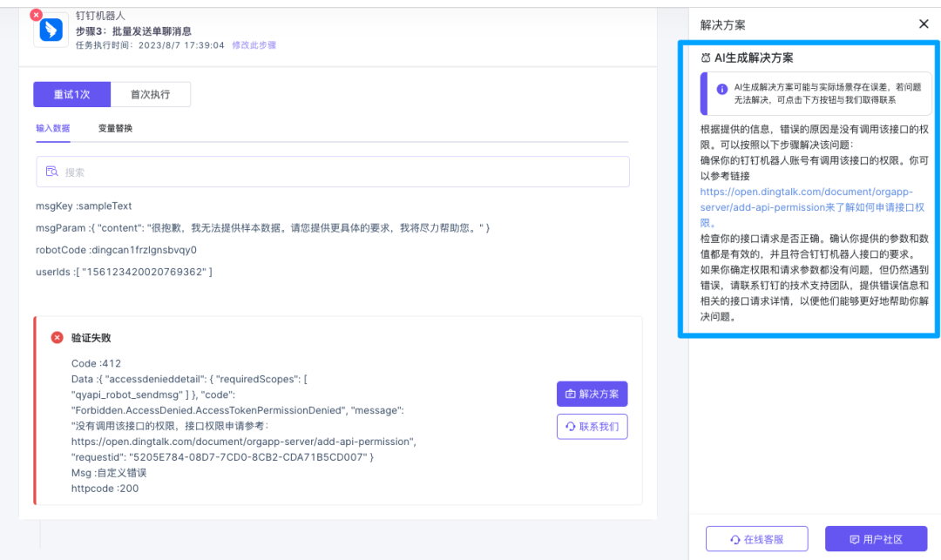Click the AI robot icon beside AI生成解决方案
941x560 pixels.
tap(706, 58)
